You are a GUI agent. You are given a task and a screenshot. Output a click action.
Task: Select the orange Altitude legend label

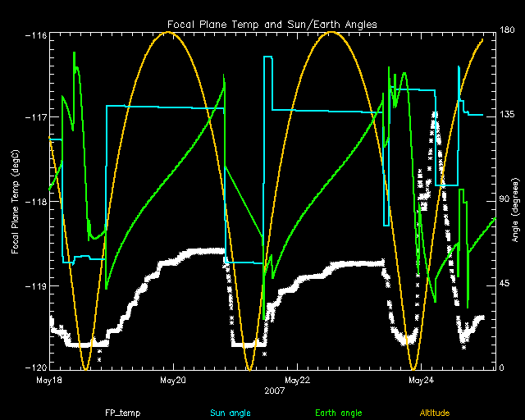click(x=436, y=413)
